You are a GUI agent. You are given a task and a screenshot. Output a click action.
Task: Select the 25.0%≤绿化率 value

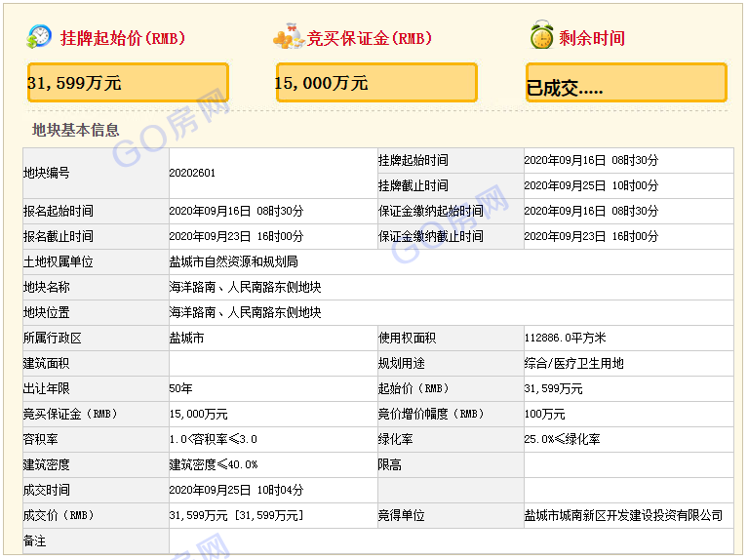[562, 439]
